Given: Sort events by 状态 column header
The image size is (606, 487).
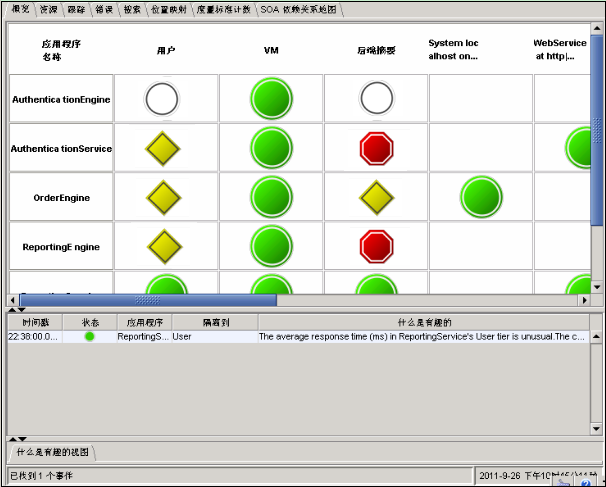Looking at the screenshot, I should (90, 322).
